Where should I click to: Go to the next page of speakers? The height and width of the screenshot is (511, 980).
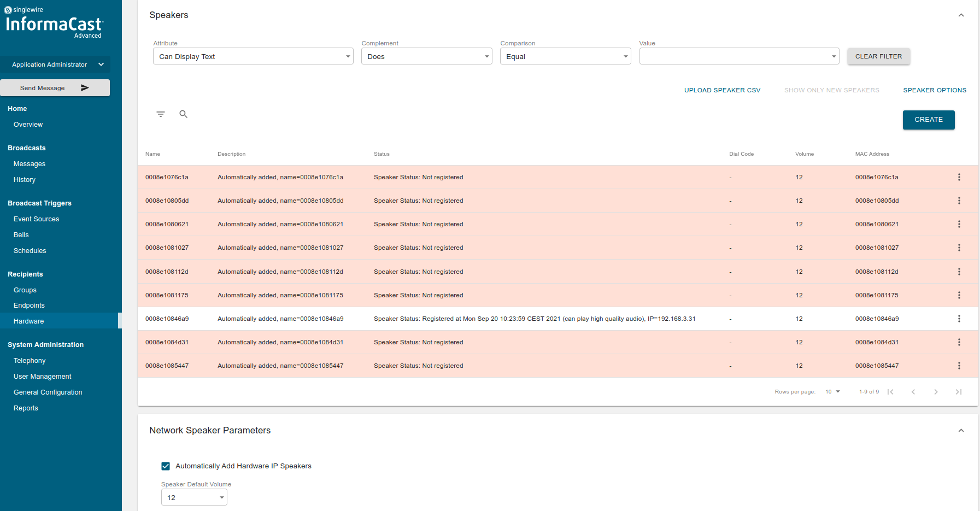pyautogui.click(x=936, y=392)
